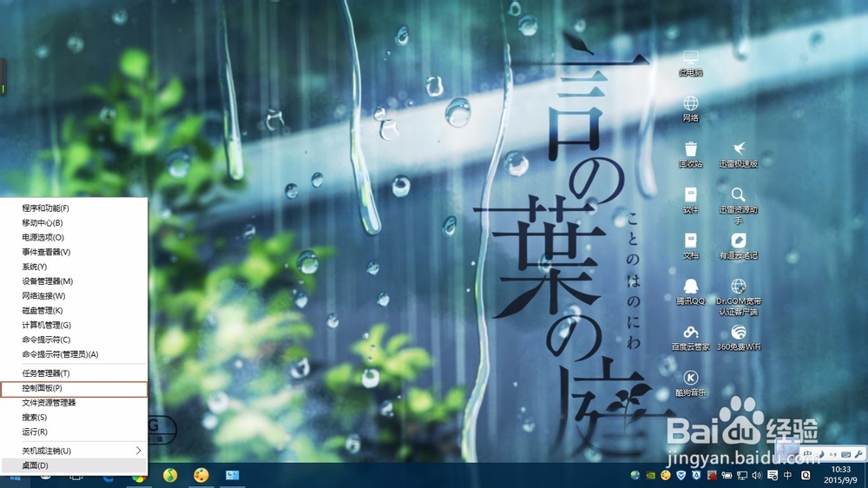
Task: Choose 计算机管理(G) from the menu
Action: (x=74, y=325)
